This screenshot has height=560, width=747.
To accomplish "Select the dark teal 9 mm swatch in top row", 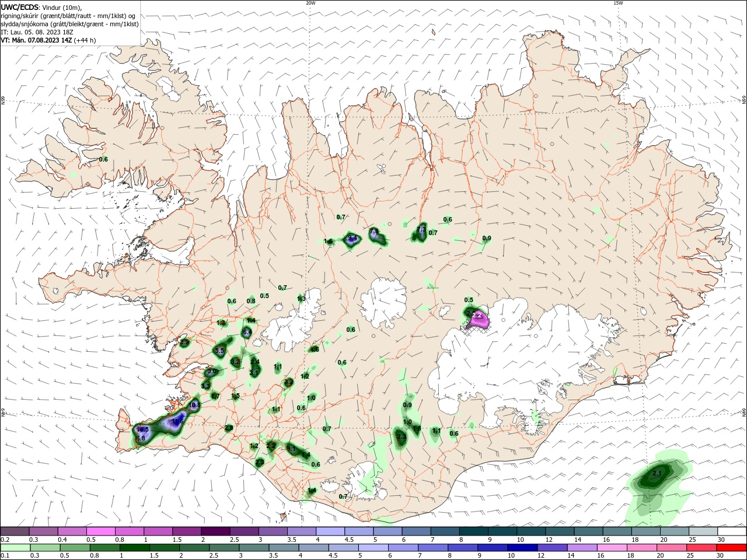I will [x=502, y=531].
